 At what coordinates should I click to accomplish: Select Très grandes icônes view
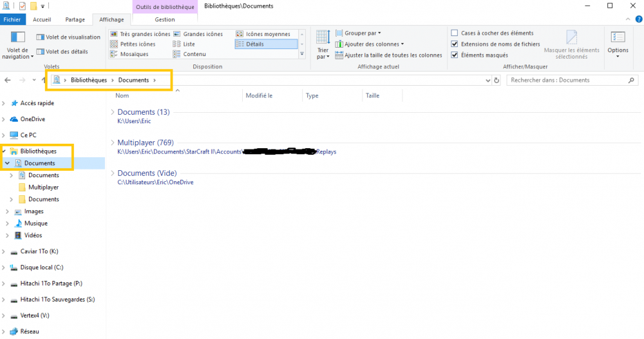[140, 34]
